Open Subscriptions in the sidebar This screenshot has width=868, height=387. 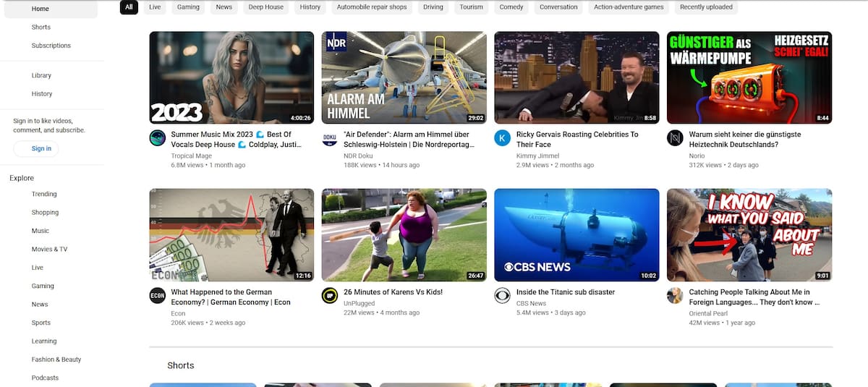click(x=51, y=46)
